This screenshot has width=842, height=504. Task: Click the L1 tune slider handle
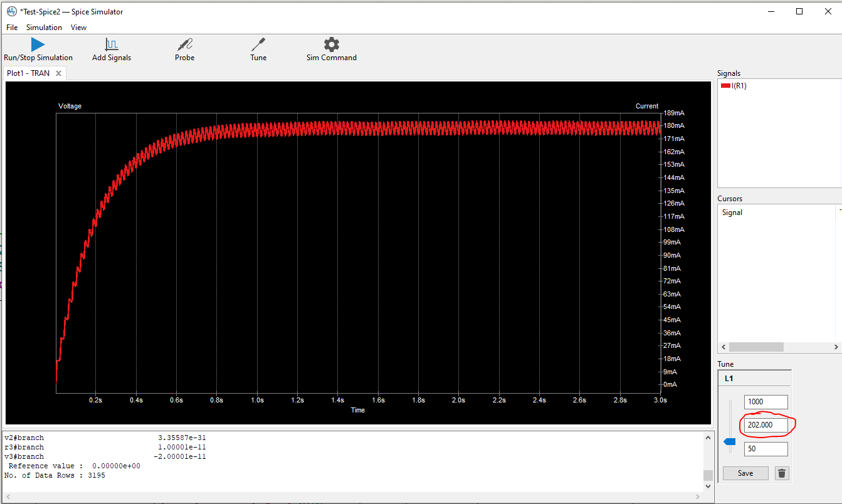pos(729,442)
